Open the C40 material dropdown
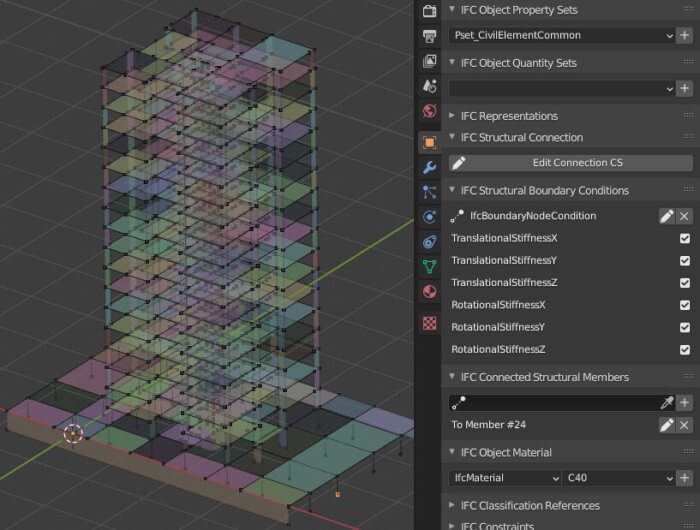700x530 pixels. pyautogui.click(x=618, y=478)
